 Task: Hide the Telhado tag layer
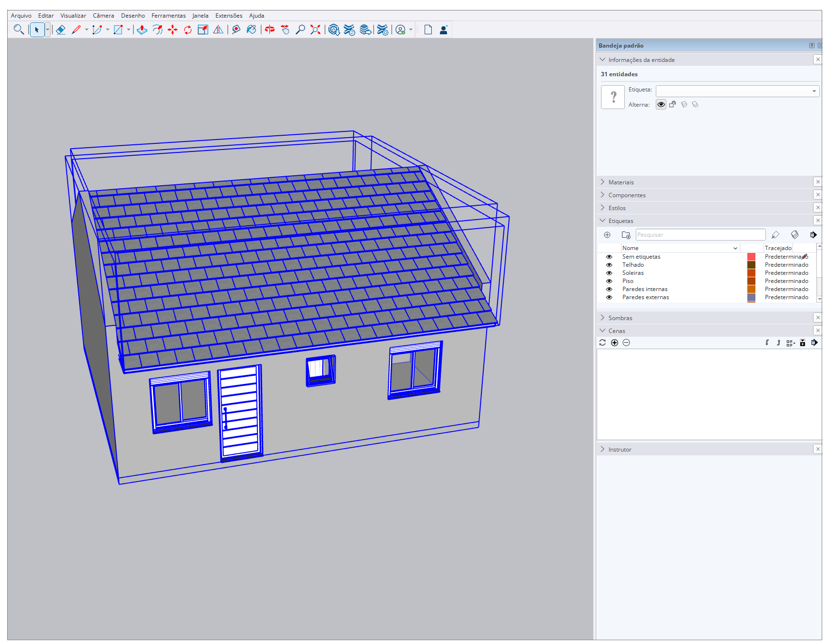pos(609,265)
